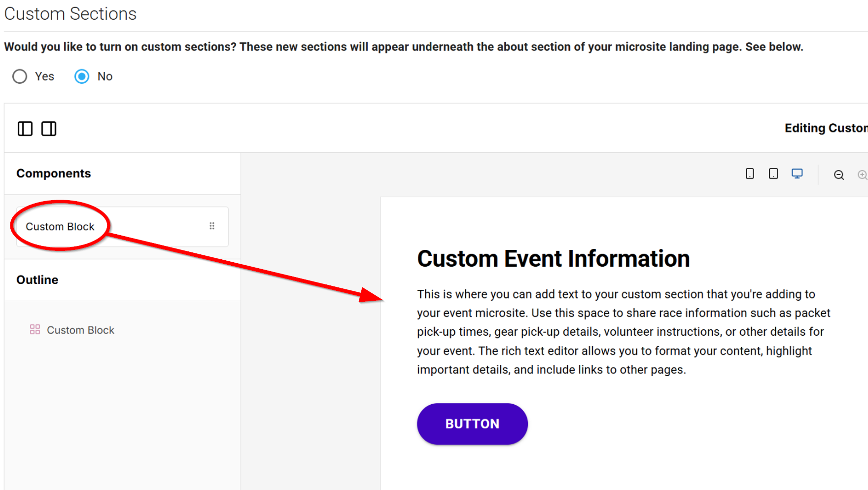Viewport: 868px width, 490px height.
Task: Click the Editing Custom title text
Action: coord(826,128)
